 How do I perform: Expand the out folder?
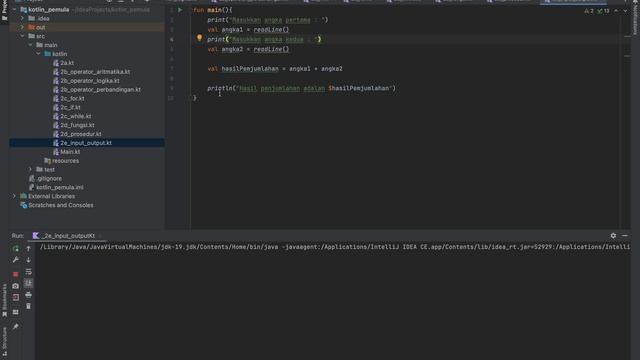pos(22,27)
